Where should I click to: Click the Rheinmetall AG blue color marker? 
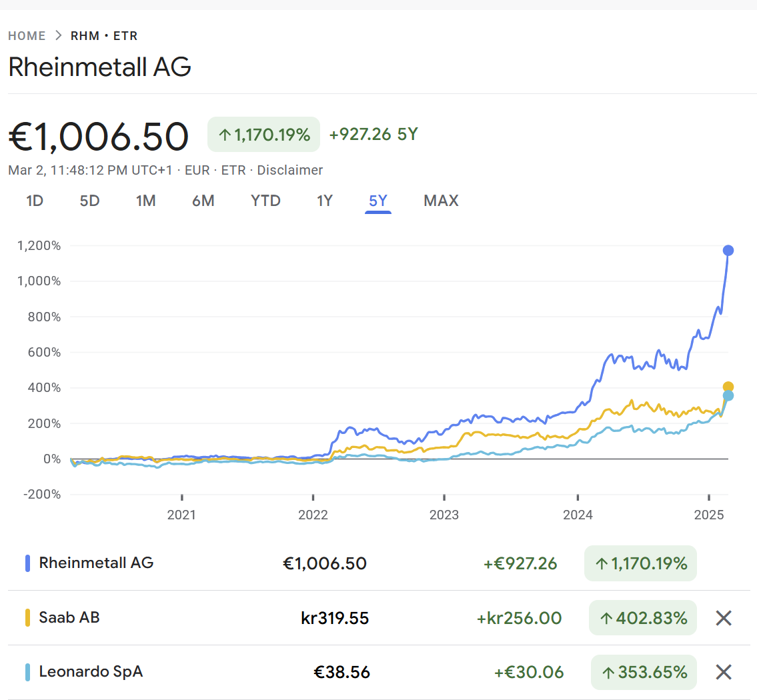pos(27,563)
